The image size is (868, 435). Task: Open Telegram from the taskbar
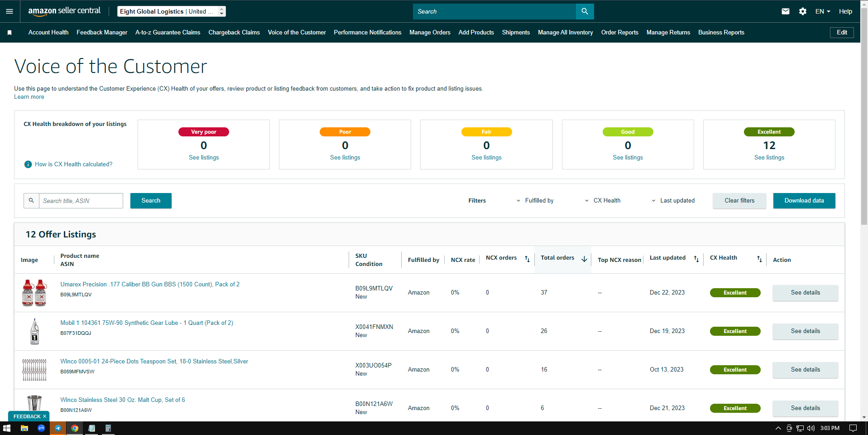(58, 428)
